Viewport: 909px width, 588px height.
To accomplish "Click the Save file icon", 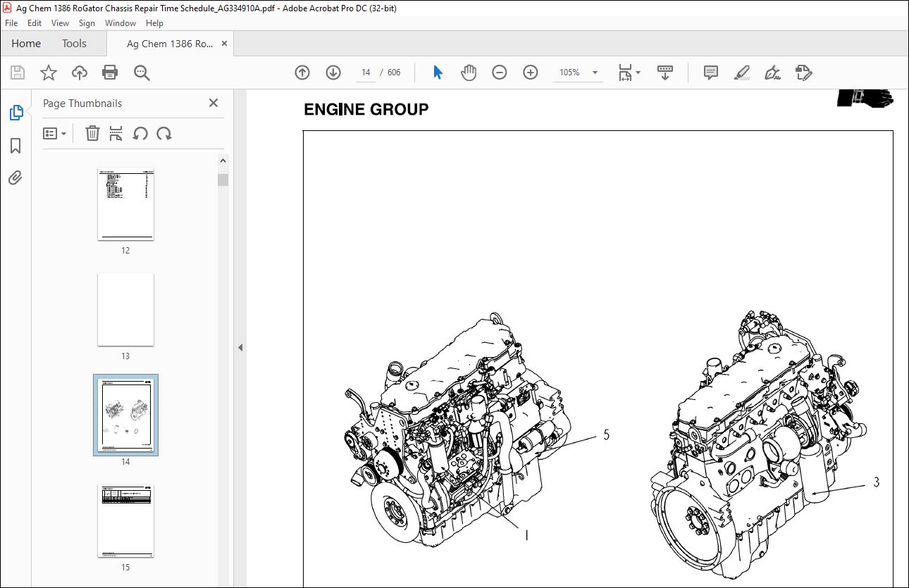I will point(18,73).
